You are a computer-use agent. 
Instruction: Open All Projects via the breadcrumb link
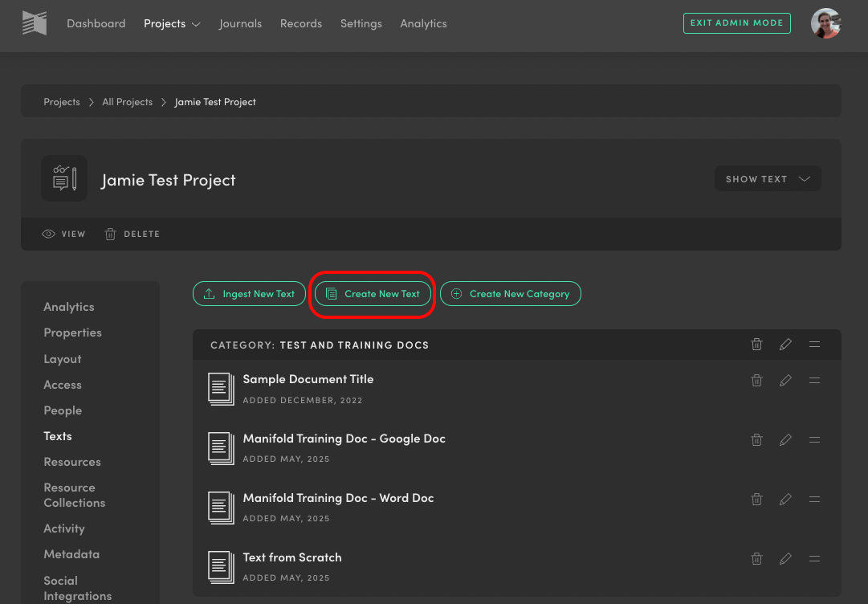[127, 101]
